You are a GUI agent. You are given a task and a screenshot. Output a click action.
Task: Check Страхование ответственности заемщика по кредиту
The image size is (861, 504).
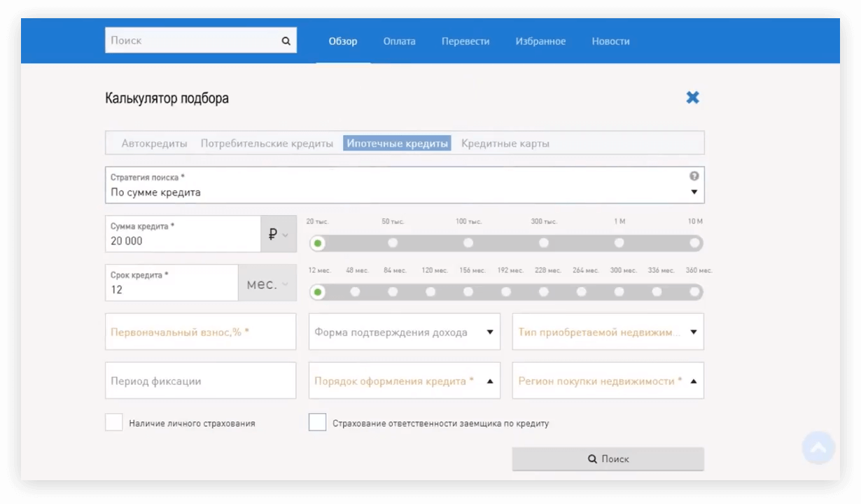(316, 421)
